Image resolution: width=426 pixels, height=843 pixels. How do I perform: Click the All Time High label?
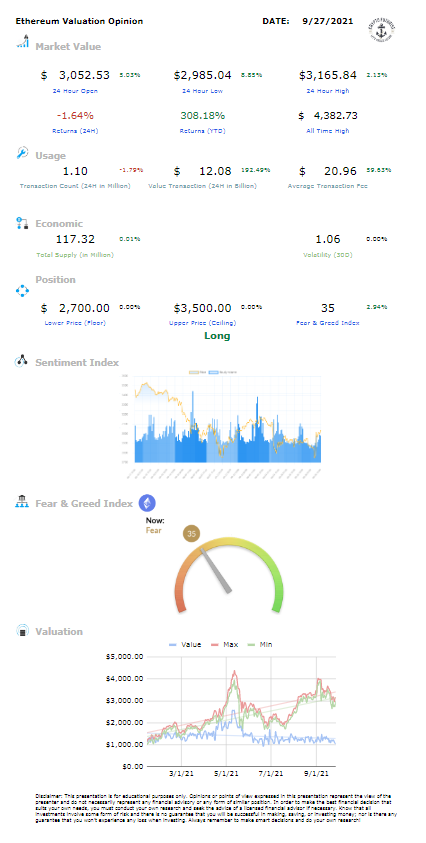[328, 131]
